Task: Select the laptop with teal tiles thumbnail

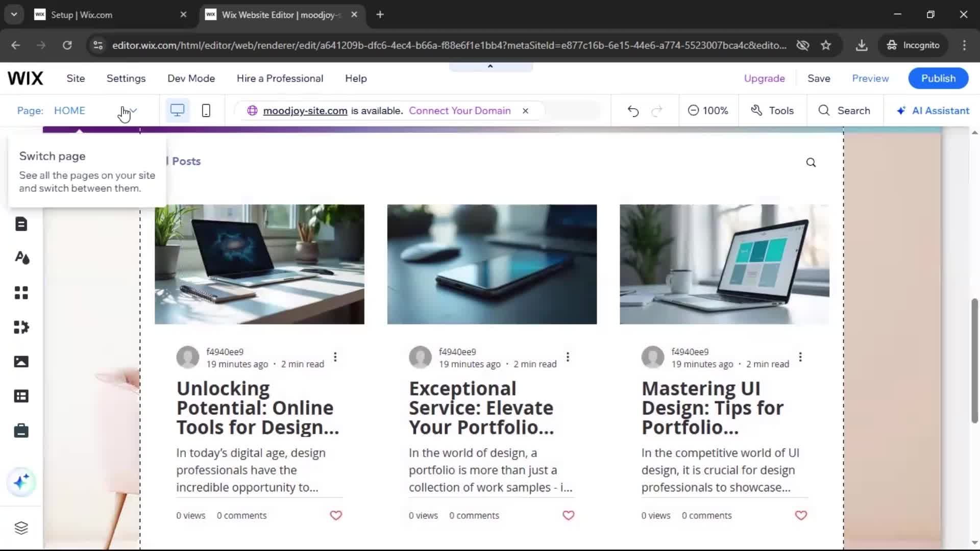Action: (724, 264)
